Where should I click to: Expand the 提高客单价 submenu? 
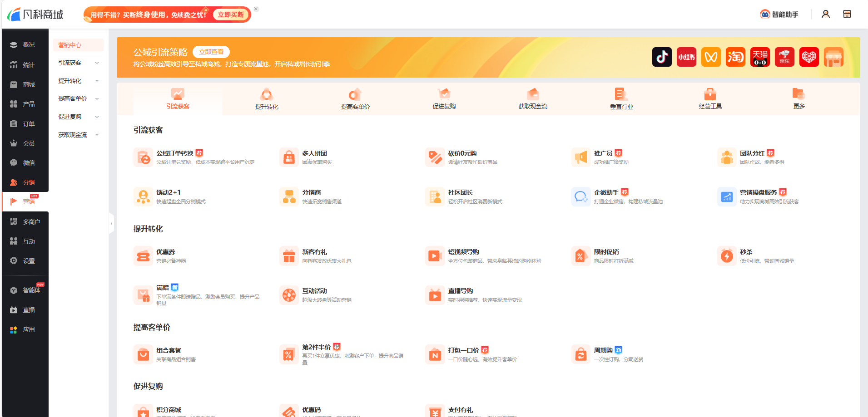78,98
